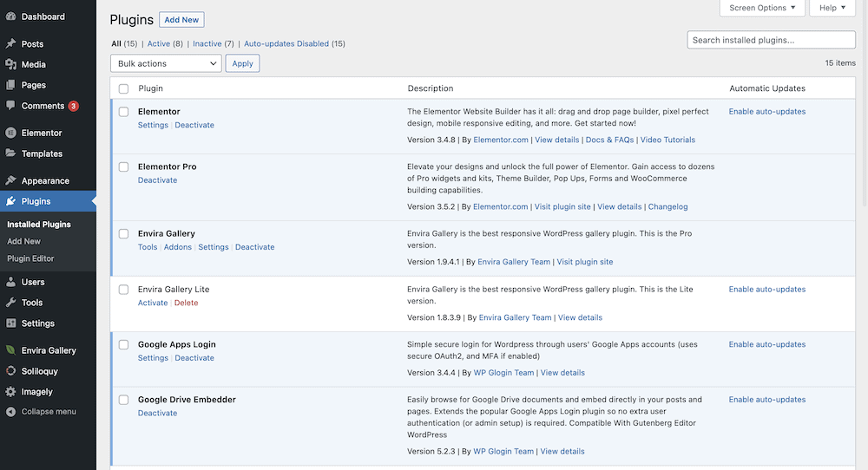This screenshot has width=868, height=470.
Task: Open WP Glogin Team link for Drive Embedder
Action: tap(503, 451)
